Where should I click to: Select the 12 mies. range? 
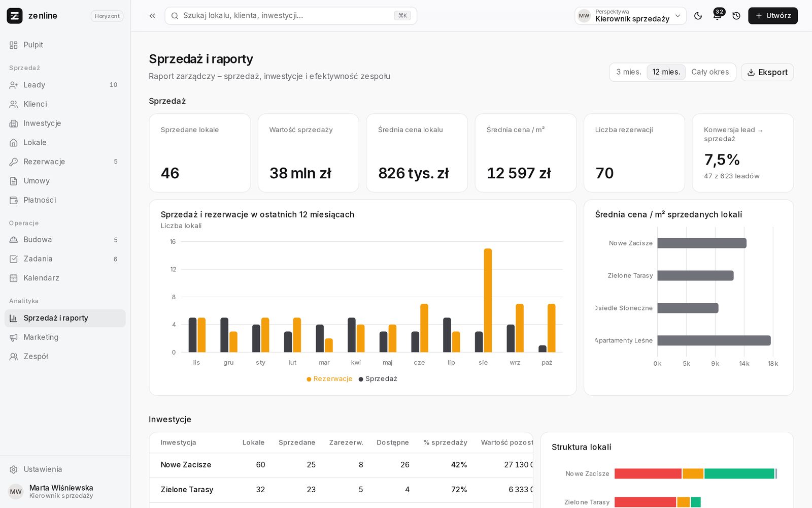click(x=666, y=72)
